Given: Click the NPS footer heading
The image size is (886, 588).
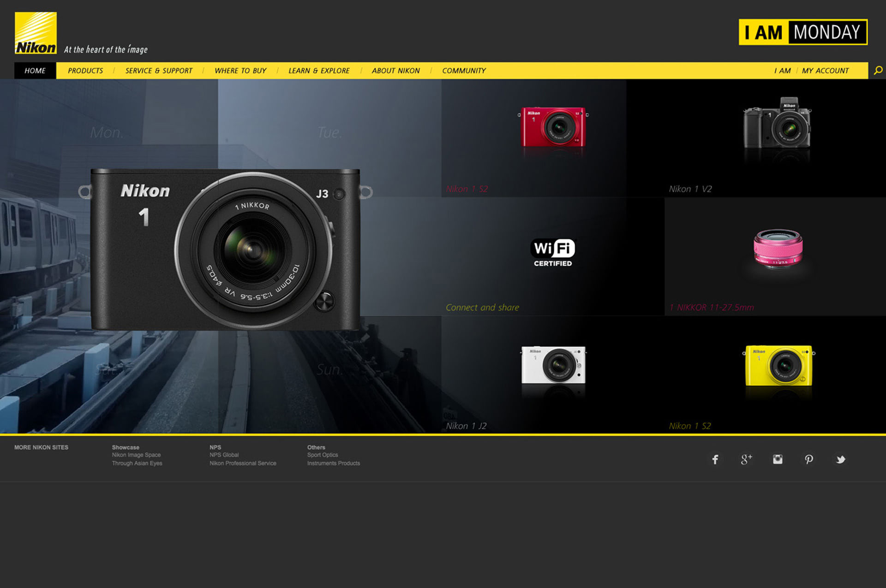Looking at the screenshot, I should tap(215, 447).
